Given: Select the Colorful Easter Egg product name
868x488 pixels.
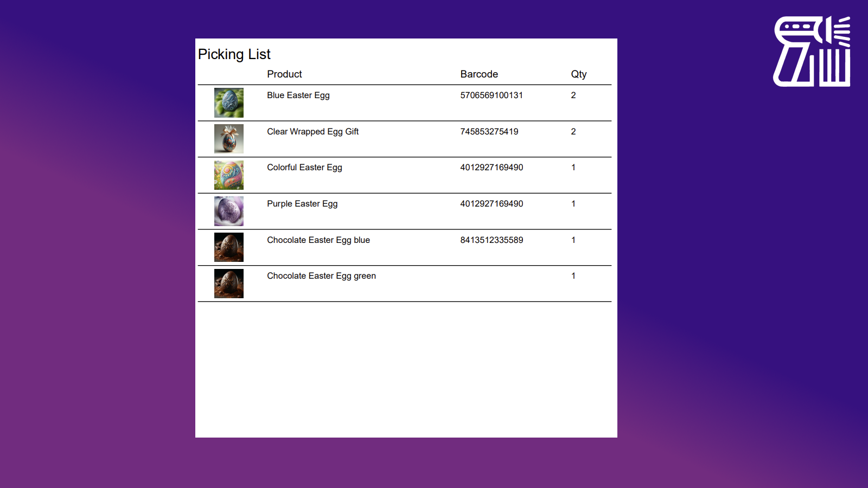Looking at the screenshot, I should pos(304,168).
